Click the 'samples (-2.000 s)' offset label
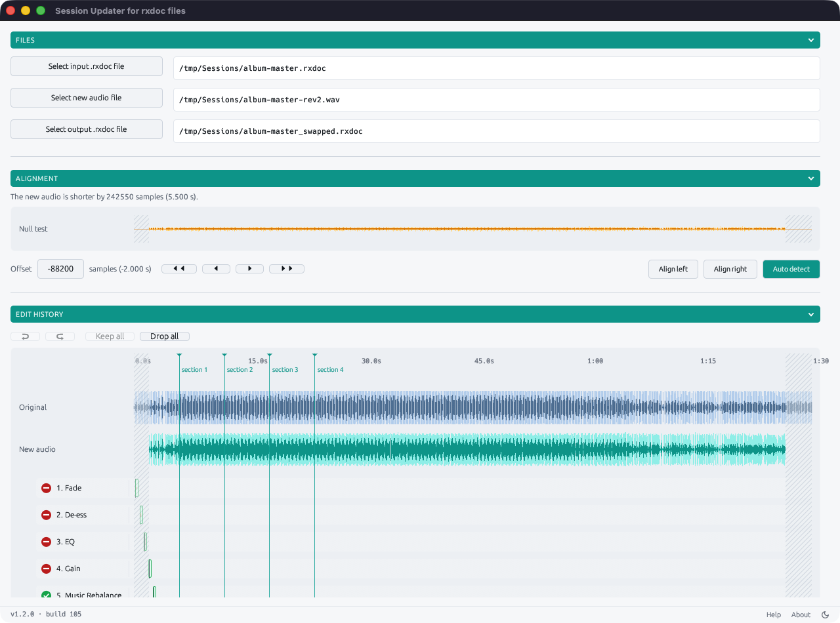 coord(120,269)
